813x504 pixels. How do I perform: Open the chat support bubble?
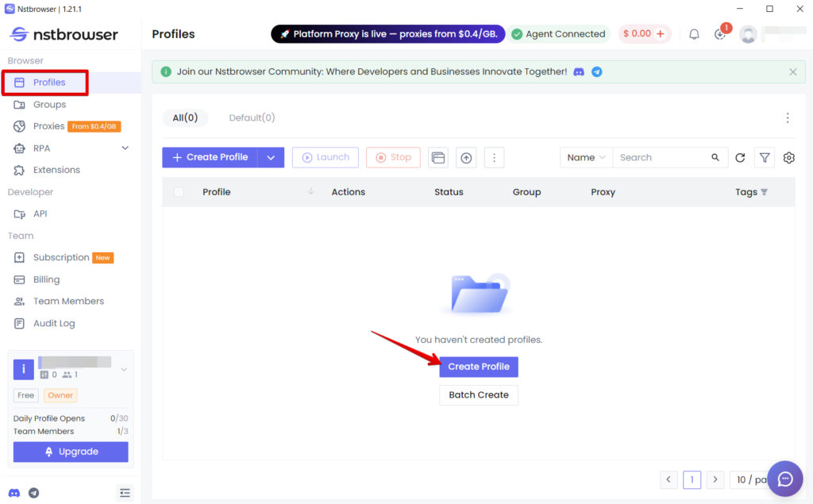click(x=785, y=479)
